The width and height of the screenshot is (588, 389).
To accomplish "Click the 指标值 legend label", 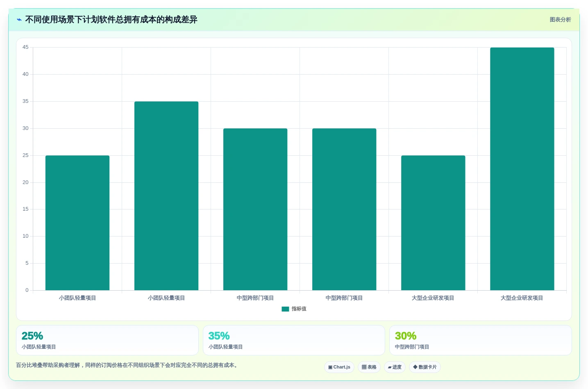I will (x=299, y=309).
